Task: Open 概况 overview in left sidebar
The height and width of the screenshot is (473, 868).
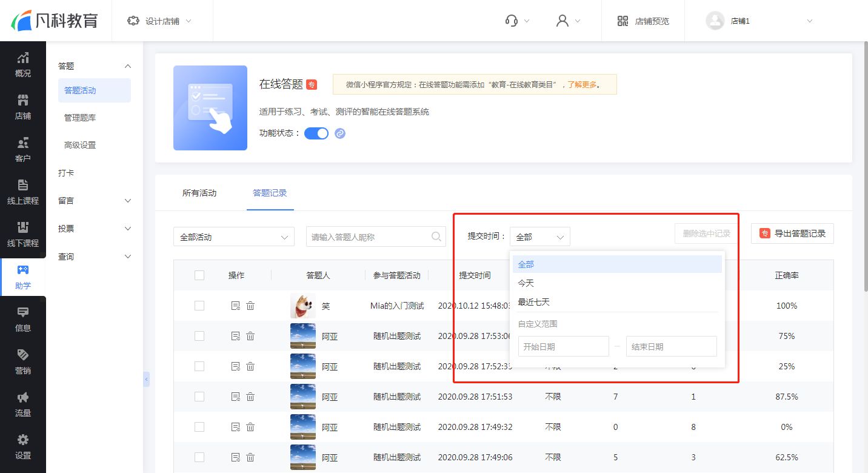Action: pos(23,65)
